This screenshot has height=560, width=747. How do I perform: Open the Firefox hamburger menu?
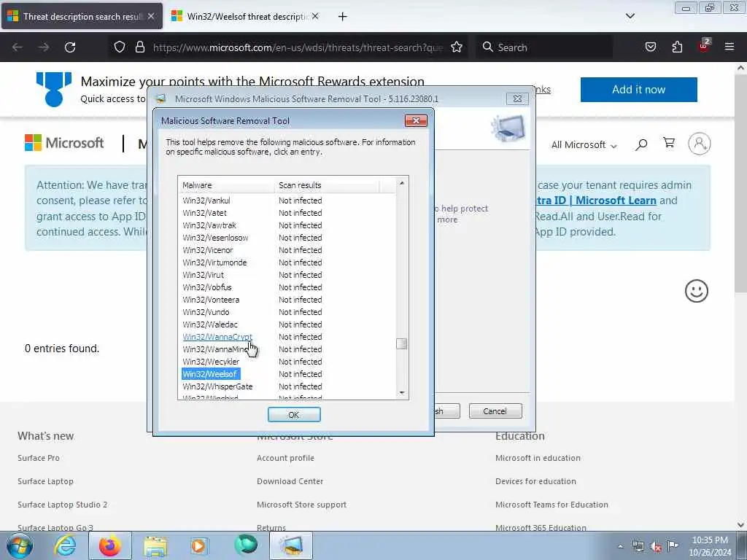coord(729,47)
